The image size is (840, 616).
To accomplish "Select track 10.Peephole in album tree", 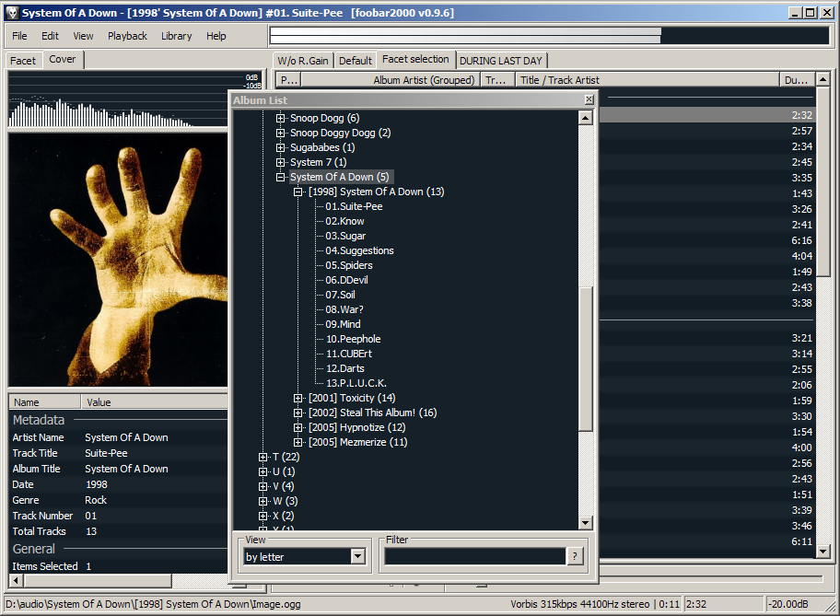I will [x=353, y=339].
